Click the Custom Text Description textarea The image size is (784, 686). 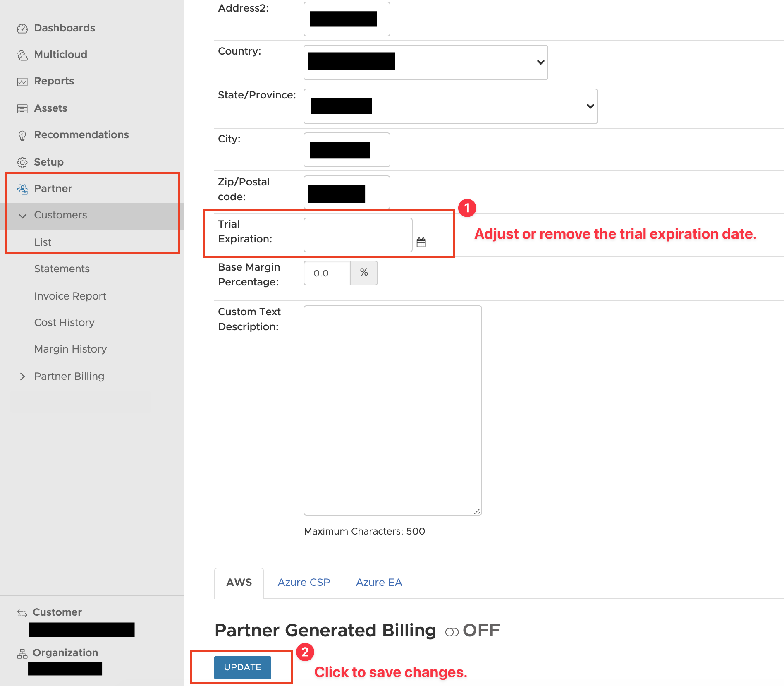(x=392, y=410)
